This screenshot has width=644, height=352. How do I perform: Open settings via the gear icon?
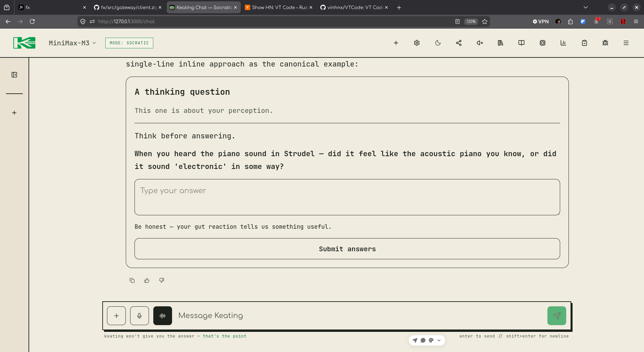[x=417, y=43]
